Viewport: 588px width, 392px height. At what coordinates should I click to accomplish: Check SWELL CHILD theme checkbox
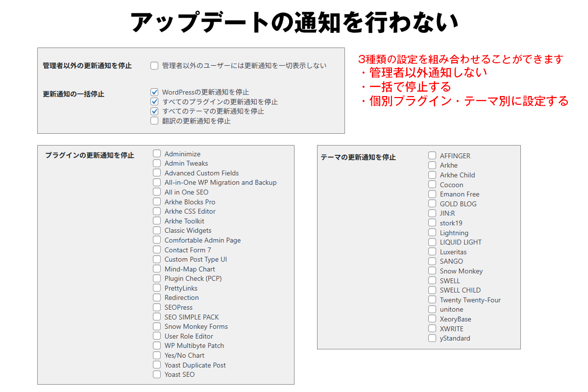pos(432,290)
